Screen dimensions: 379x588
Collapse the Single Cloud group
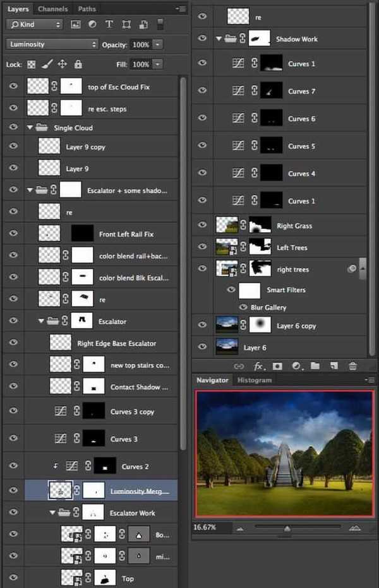point(30,127)
